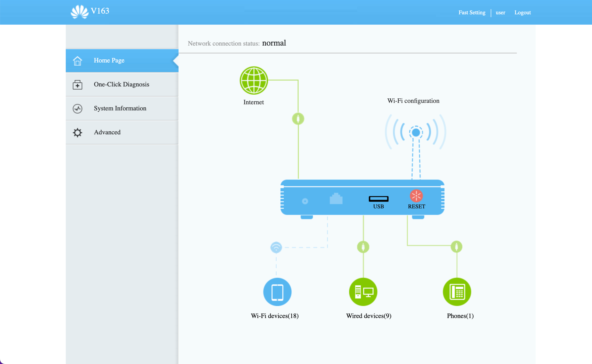The height and width of the screenshot is (364, 592).
Task: Open the Fast Setting menu
Action: click(x=472, y=12)
